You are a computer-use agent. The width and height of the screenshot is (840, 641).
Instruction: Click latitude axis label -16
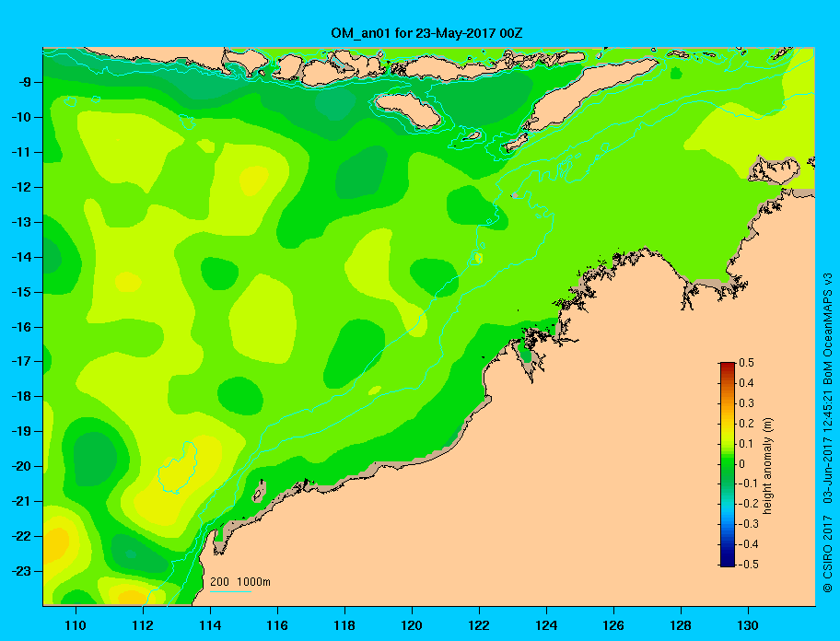(x=20, y=327)
